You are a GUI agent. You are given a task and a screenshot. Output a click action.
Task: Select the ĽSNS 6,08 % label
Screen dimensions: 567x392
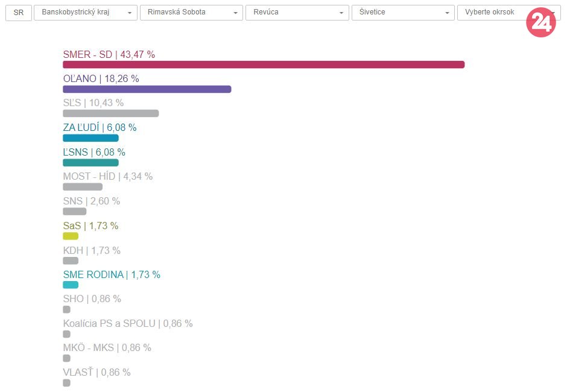(x=94, y=152)
